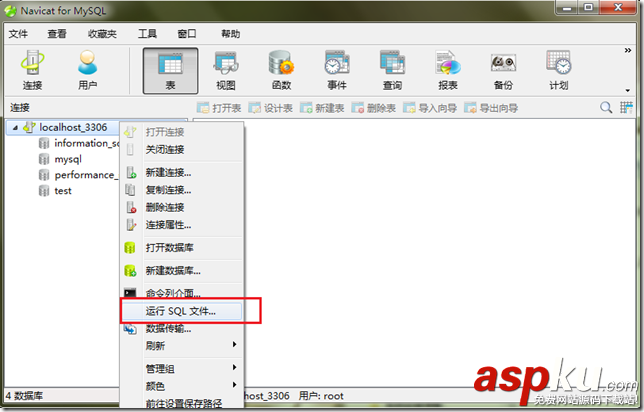The width and height of the screenshot is (644, 412).
Task: Open toolbar options small down arrow
Action: [x=628, y=90]
